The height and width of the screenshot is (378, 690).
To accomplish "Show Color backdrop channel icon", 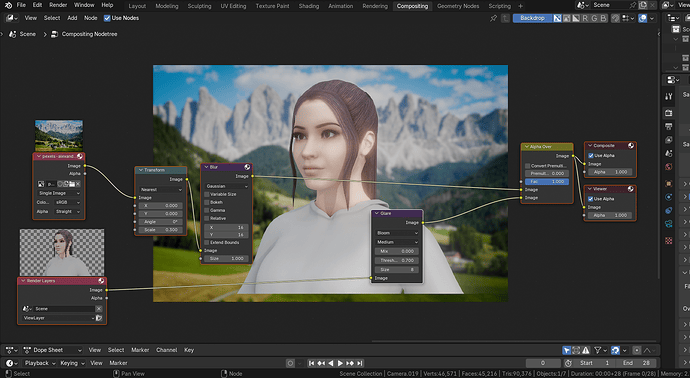I will coord(566,18).
